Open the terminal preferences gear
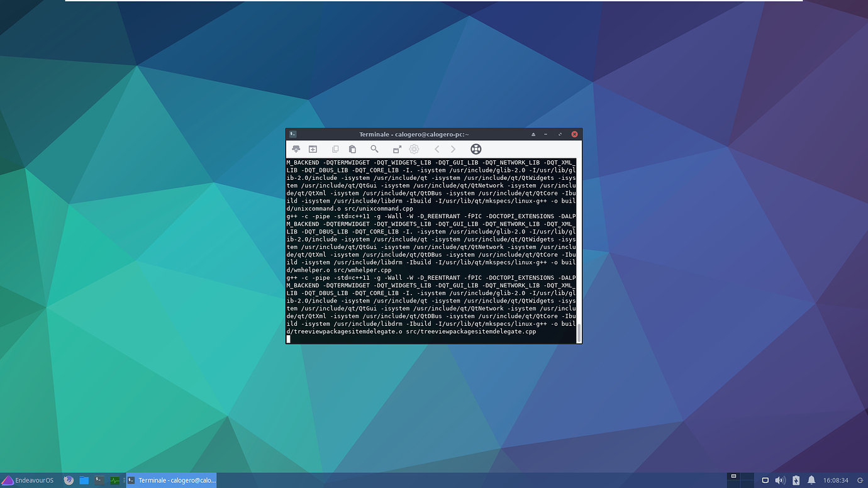 [x=414, y=149]
